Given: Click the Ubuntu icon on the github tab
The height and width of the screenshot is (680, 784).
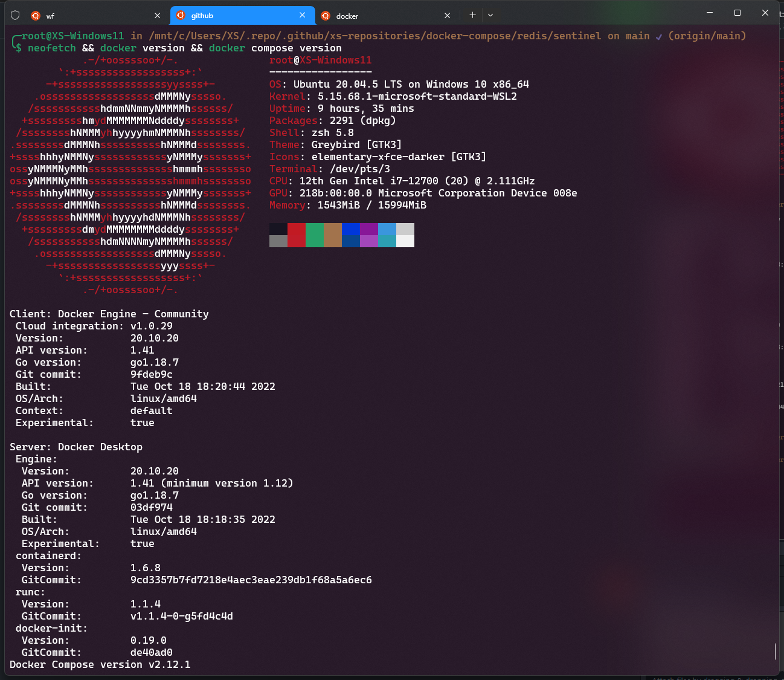Looking at the screenshot, I should pos(181,16).
